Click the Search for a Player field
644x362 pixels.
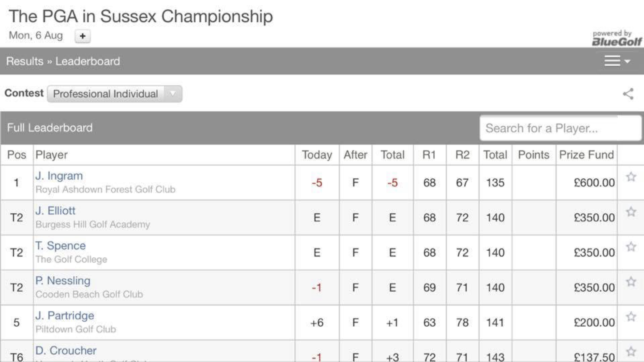560,128
